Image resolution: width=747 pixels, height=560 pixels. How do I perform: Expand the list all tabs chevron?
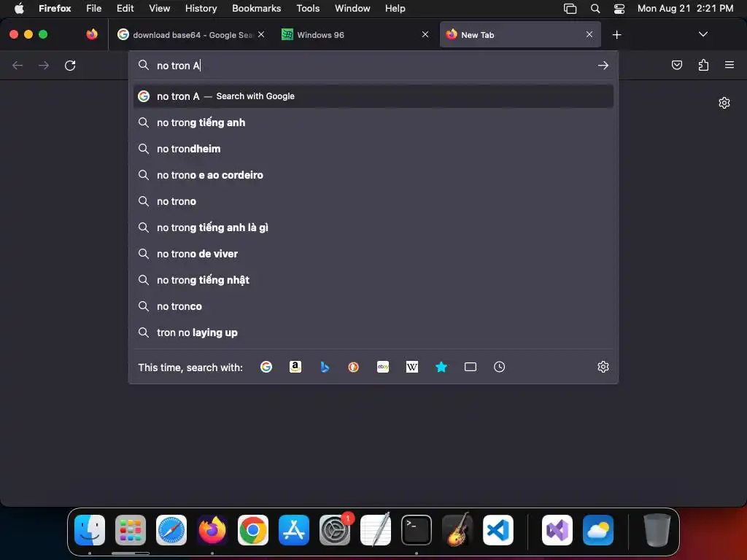(x=703, y=34)
